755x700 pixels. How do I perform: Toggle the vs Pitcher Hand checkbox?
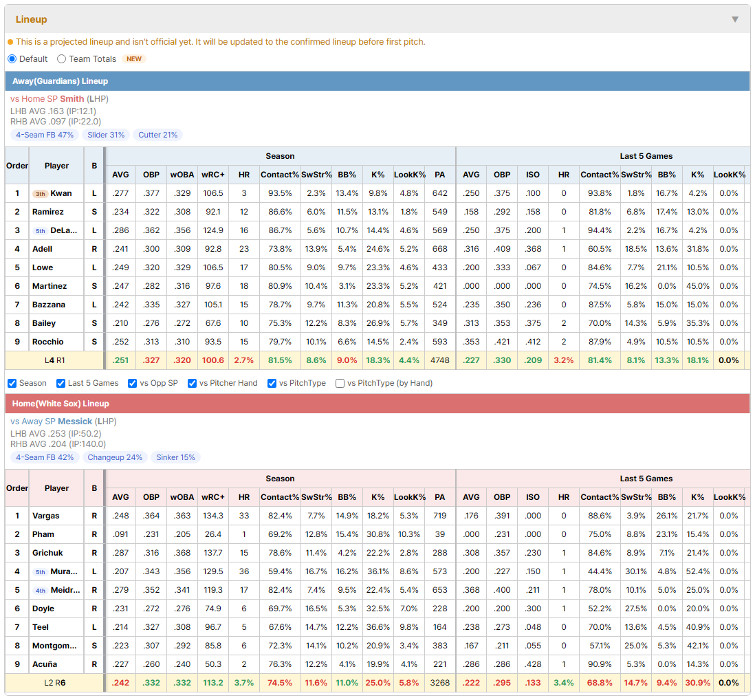192,383
